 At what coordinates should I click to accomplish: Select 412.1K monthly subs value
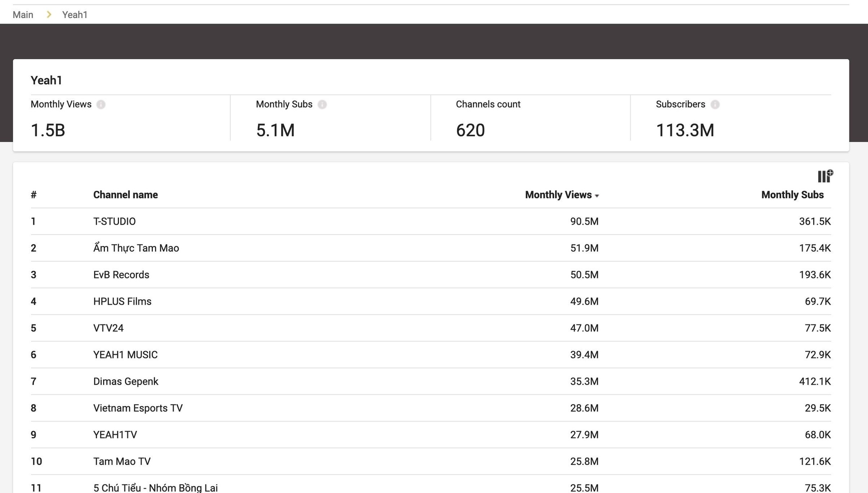click(815, 381)
